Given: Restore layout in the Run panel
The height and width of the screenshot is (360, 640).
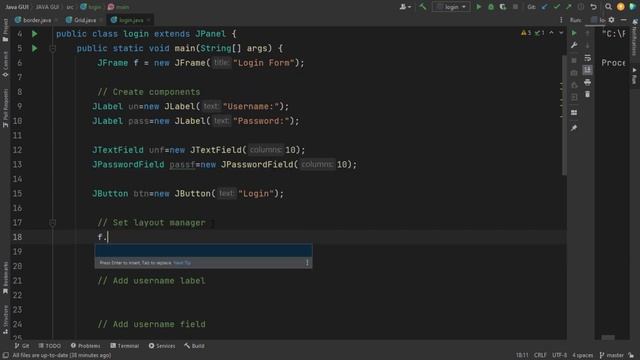Looking at the screenshot, I should [574, 113].
